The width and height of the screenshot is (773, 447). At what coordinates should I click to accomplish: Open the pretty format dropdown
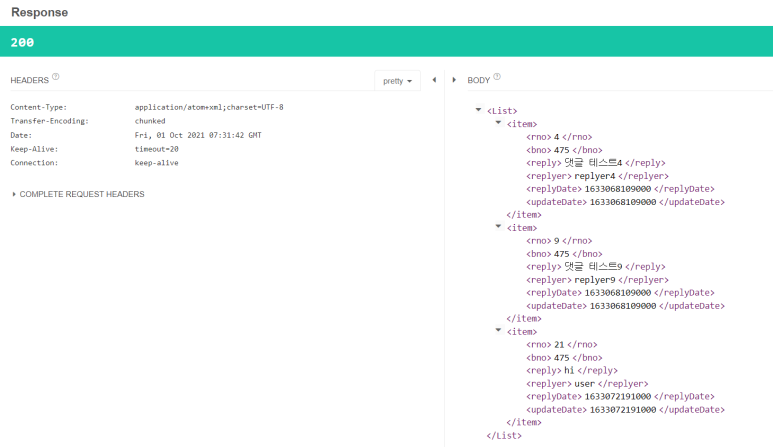point(397,81)
